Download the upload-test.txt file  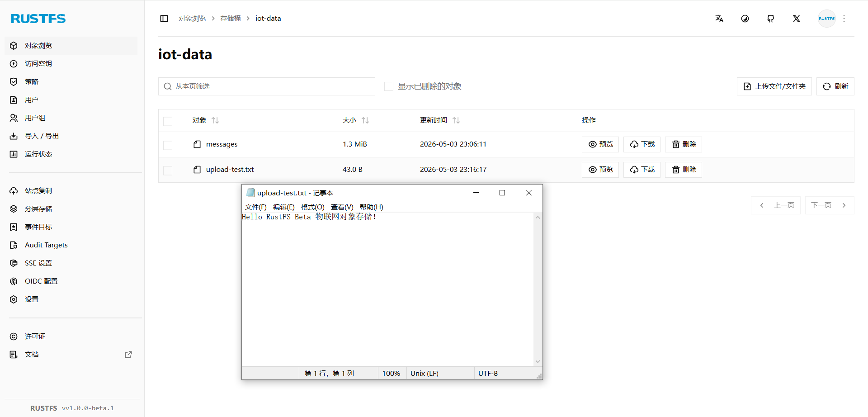(642, 170)
